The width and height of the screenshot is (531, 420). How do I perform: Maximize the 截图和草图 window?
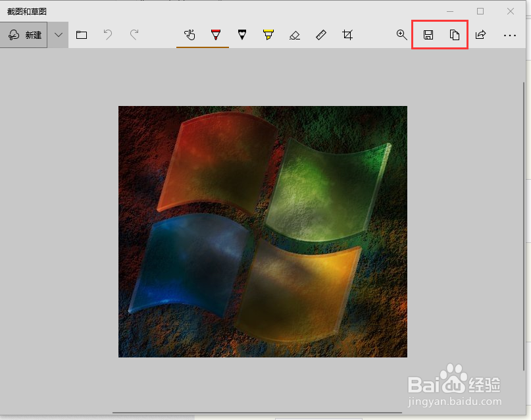click(x=480, y=11)
